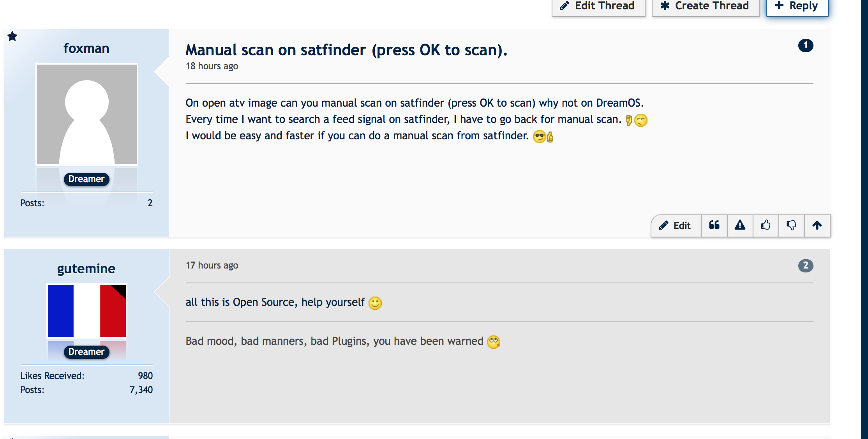
Task: Open post number 2 permalink badge
Action: [805, 266]
